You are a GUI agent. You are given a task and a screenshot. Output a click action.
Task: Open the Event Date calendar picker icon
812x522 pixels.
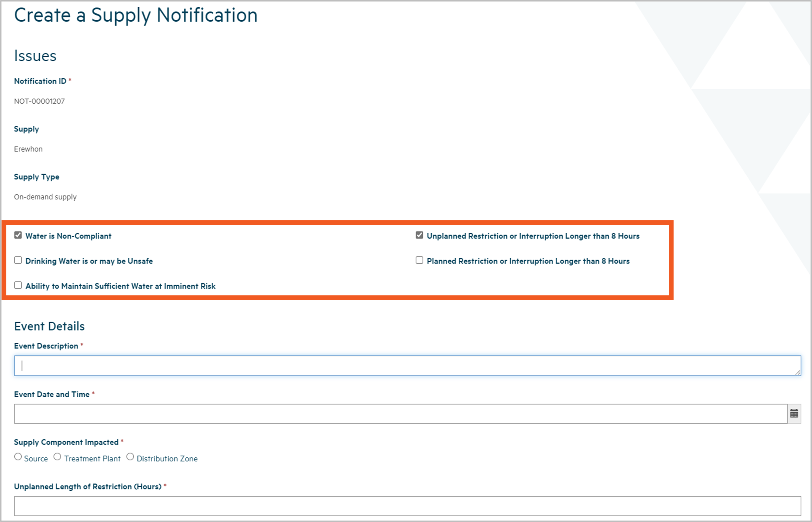(x=794, y=413)
